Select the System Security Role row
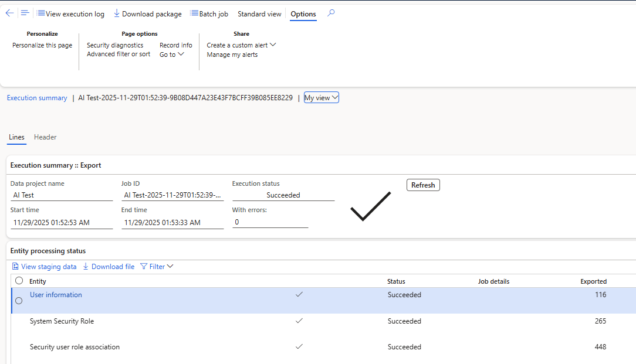 pyautogui.click(x=62, y=321)
